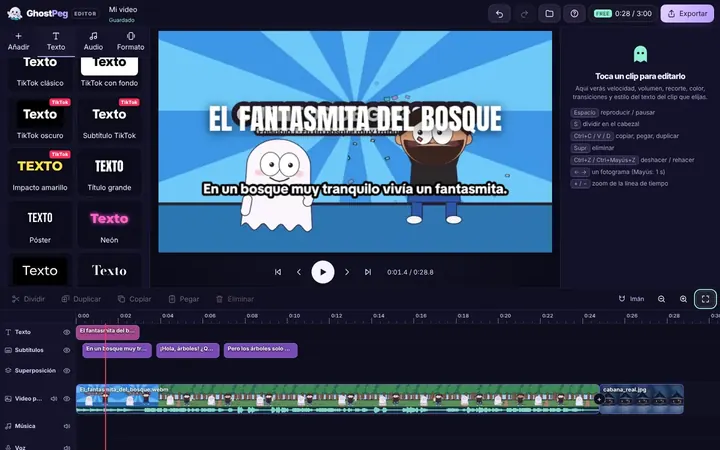Hide the Subtítulos track eye icon

67,350
